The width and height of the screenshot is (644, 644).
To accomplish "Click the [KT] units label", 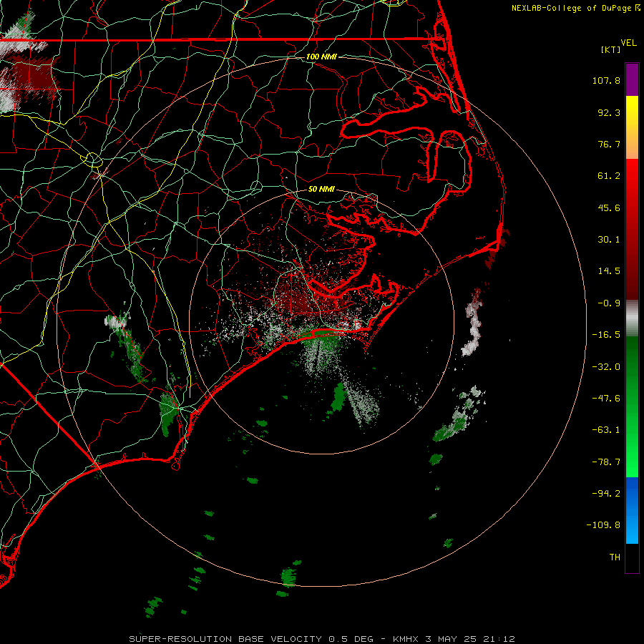I will click(611, 49).
